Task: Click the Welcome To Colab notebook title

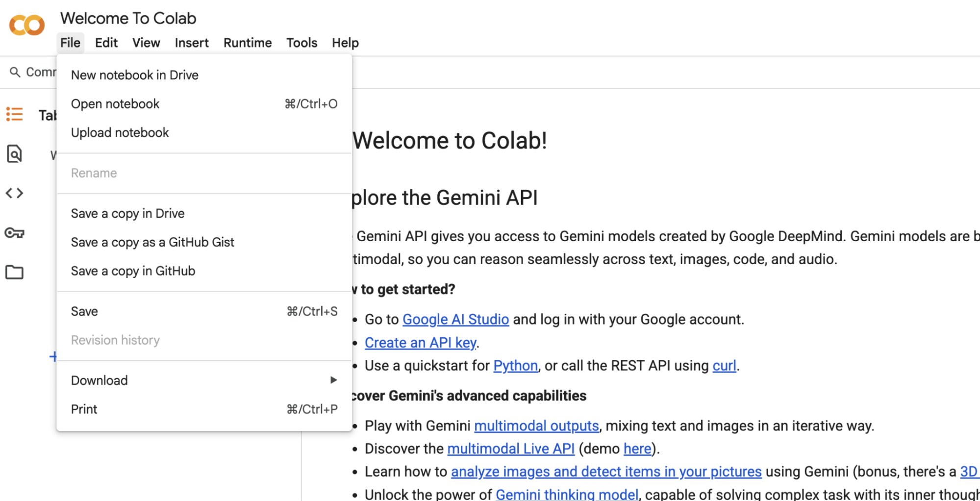Action: click(x=128, y=19)
